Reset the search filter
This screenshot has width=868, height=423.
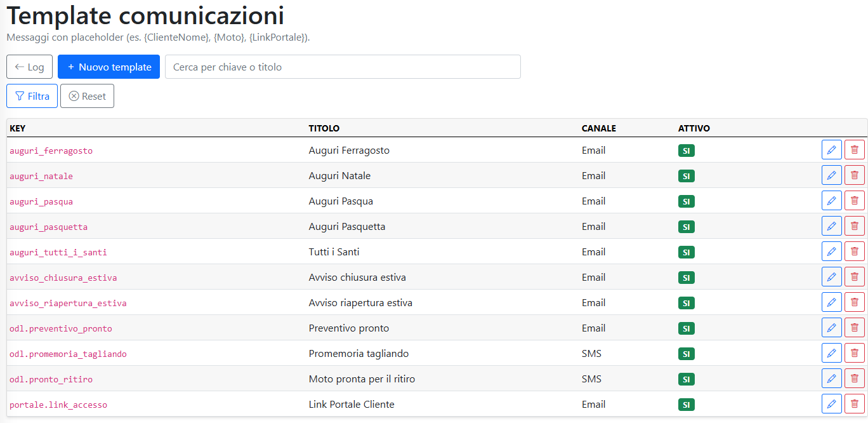(87, 97)
